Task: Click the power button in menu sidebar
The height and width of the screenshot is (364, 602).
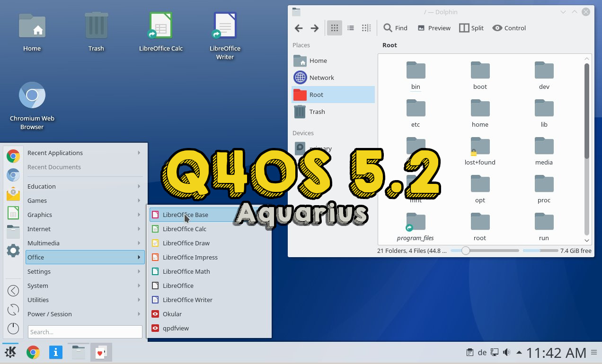Action: click(x=13, y=329)
